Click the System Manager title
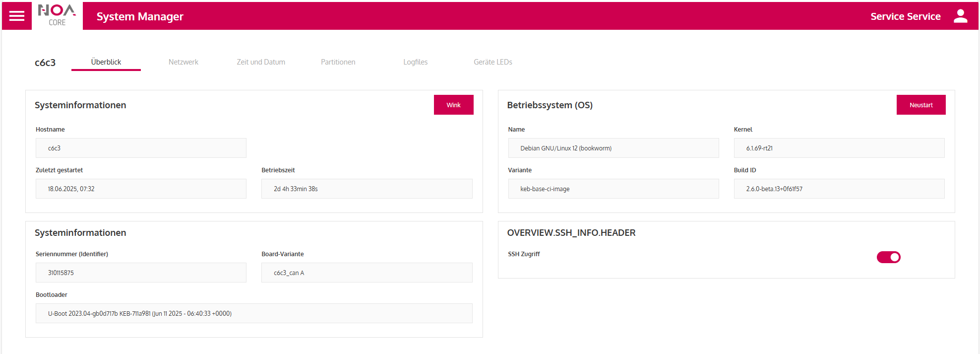This screenshot has width=980, height=354. point(140,16)
